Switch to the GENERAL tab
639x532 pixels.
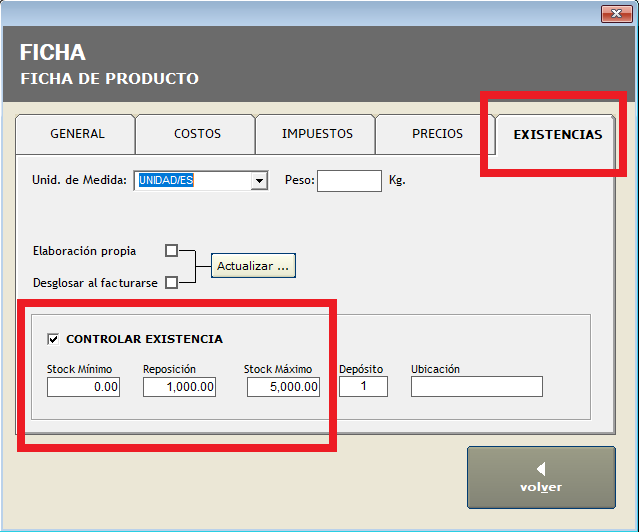[x=77, y=134]
